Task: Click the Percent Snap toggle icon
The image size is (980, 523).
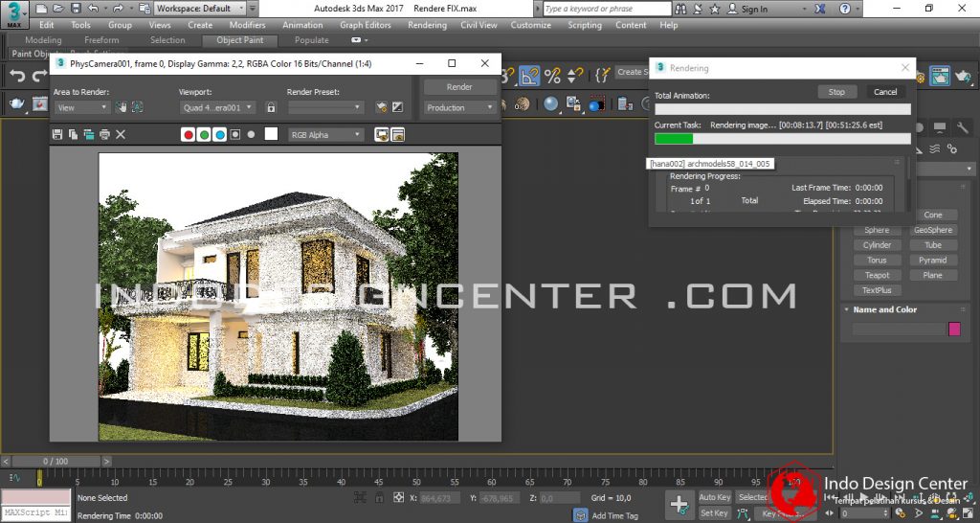Action: [x=552, y=77]
